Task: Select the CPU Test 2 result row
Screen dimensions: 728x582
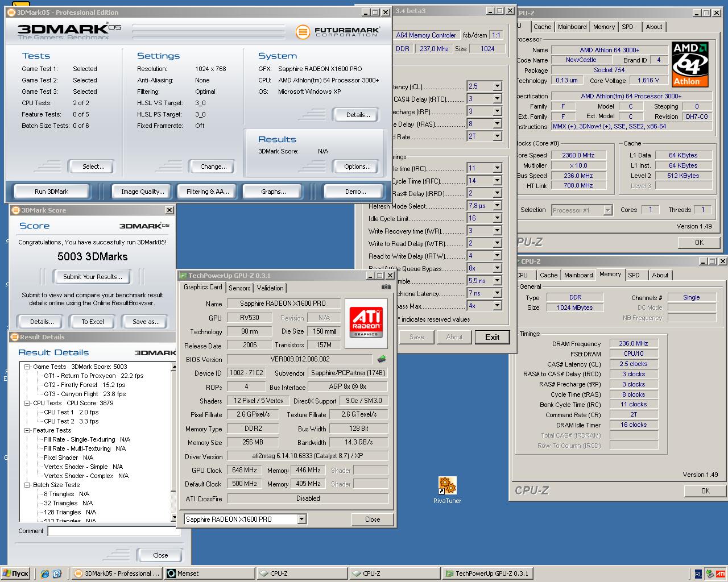Action: click(71, 421)
